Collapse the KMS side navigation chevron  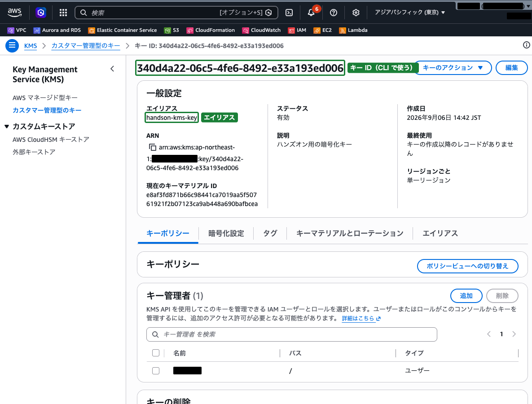pyautogui.click(x=112, y=69)
